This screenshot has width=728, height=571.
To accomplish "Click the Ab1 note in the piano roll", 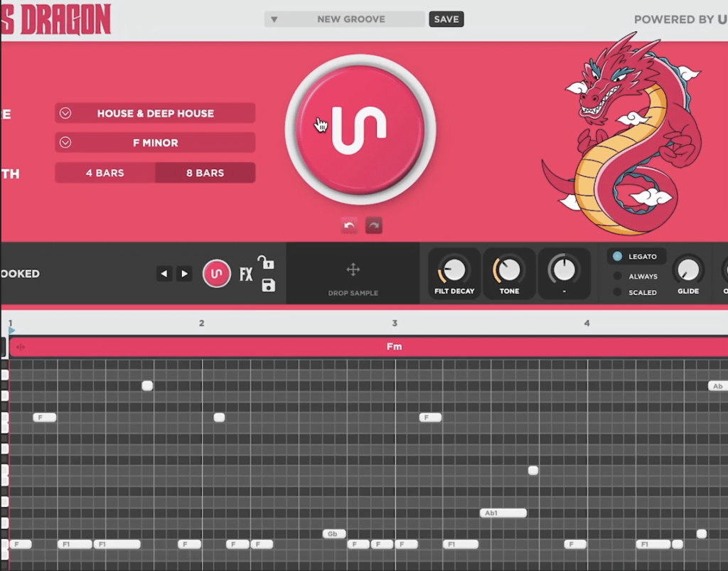I will click(503, 512).
